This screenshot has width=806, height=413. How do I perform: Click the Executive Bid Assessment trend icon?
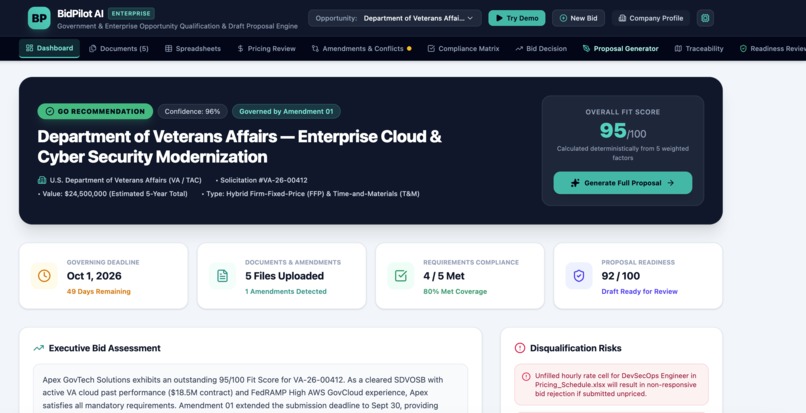(x=39, y=348)
